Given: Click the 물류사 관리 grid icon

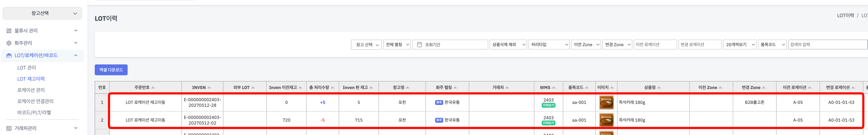Looking at the screenshot, I should [9, 31].
